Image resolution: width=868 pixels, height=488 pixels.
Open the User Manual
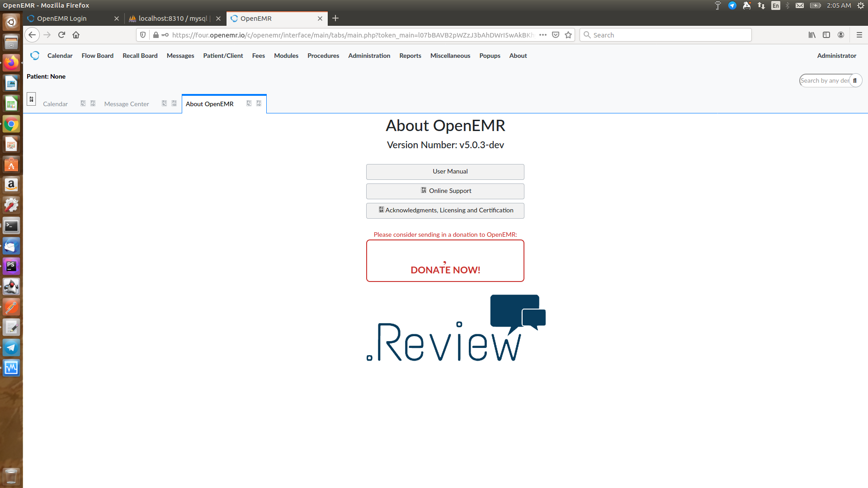pyautogui.click(x=445, y=172)
